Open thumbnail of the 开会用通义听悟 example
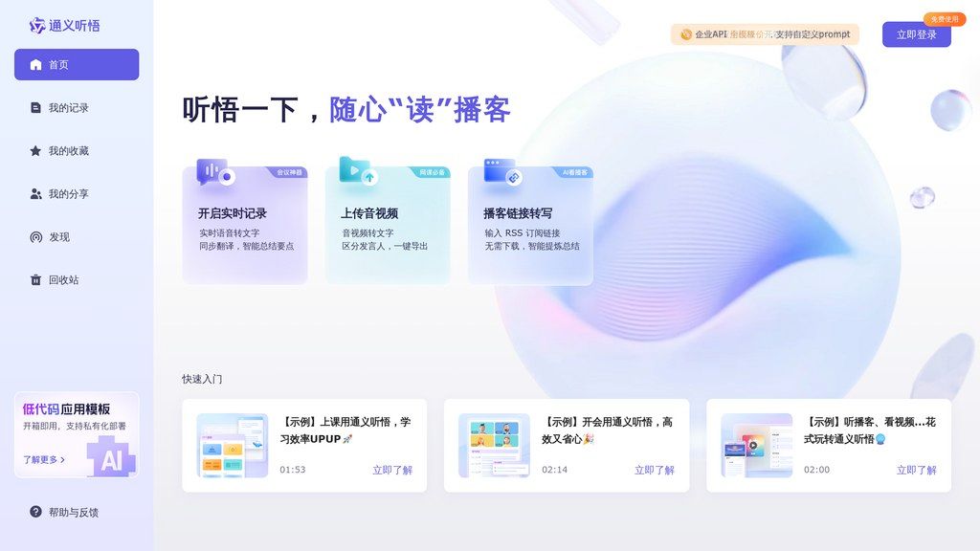Image resolution: width=980 pixels, height=551 pixels. (495, 446)
